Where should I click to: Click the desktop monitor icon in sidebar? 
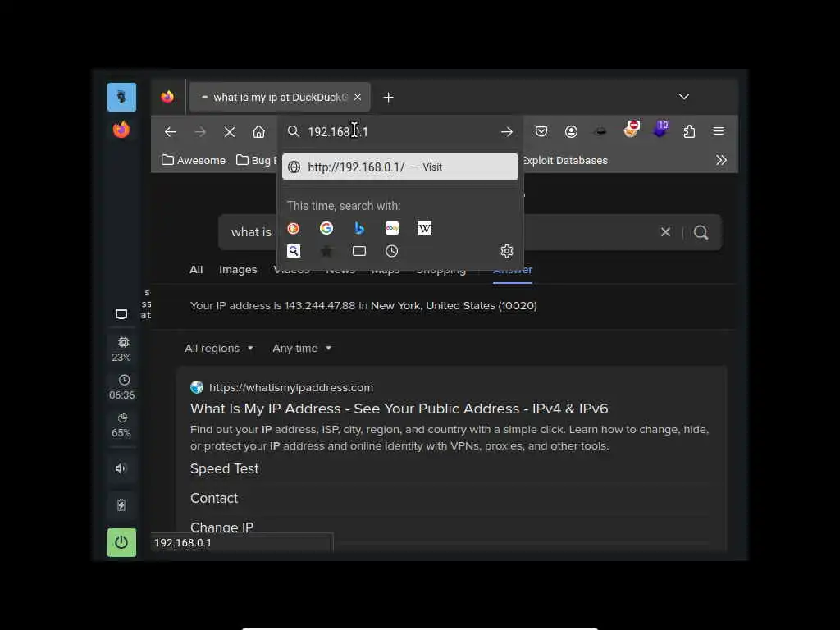pos(121,314)
